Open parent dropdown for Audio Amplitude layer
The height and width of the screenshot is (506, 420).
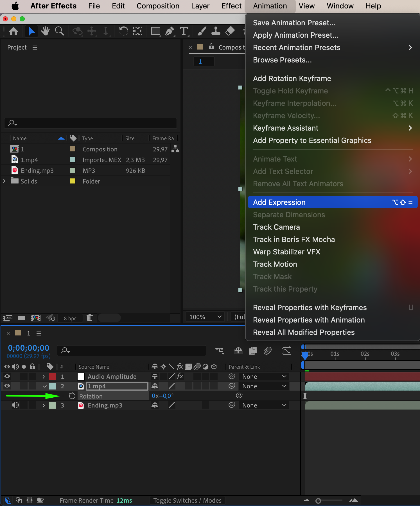264,377
